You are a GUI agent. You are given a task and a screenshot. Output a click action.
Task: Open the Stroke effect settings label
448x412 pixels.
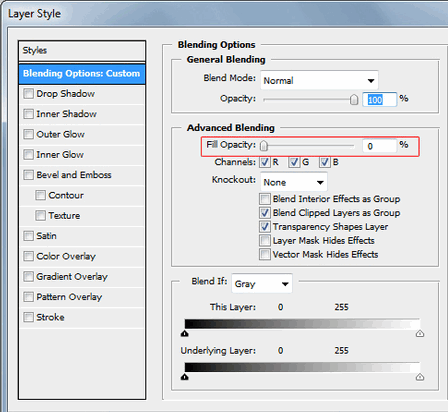tap(50, 317)
